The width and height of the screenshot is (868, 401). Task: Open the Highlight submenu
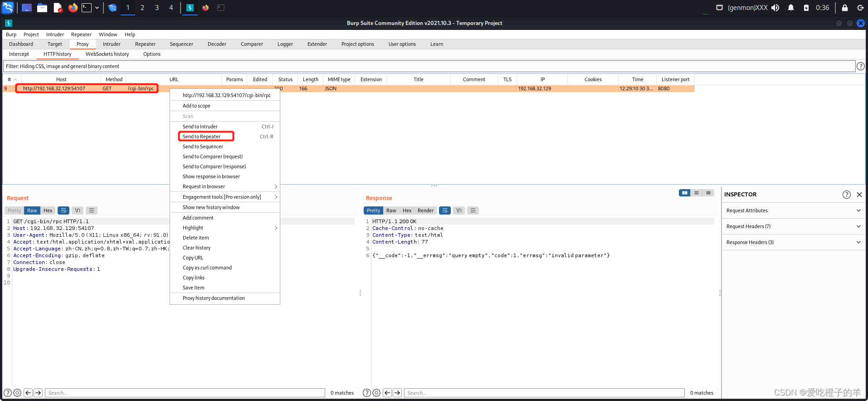click(x=225, y=228)
